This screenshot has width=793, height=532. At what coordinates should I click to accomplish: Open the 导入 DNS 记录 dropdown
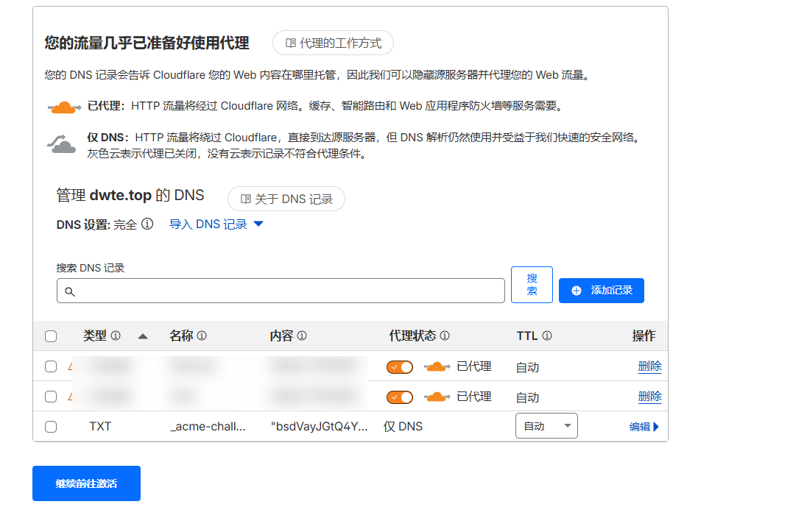216,224
